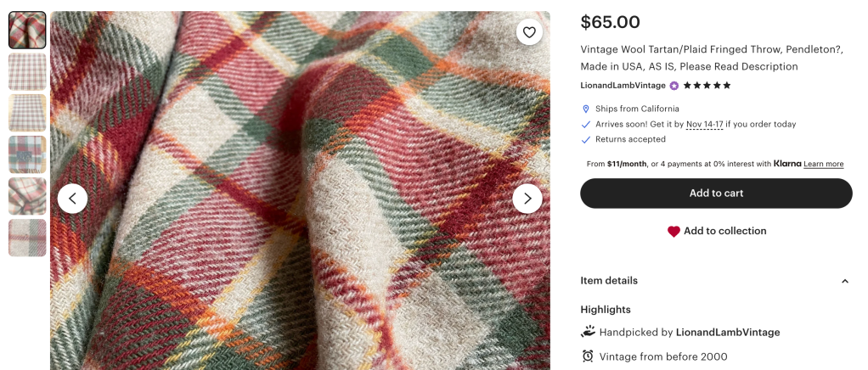Click the Star Seller badge icon
Viewport: 868px width, 370px height.
pyautogui.click(x=674, y=86)
